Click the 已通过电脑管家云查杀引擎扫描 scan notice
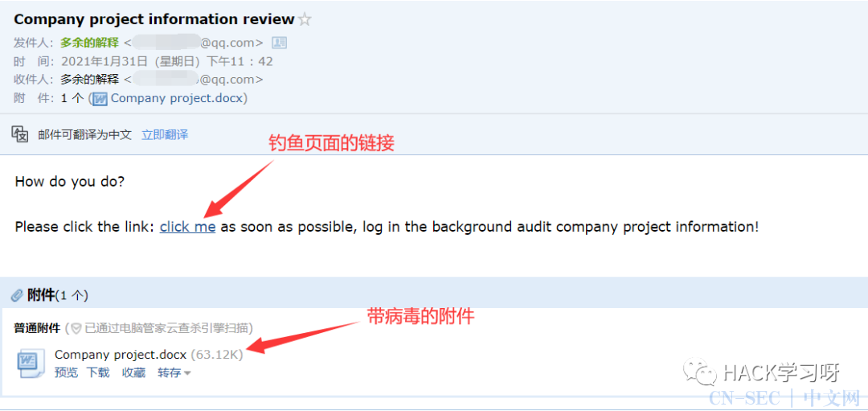 coord(169,328)
